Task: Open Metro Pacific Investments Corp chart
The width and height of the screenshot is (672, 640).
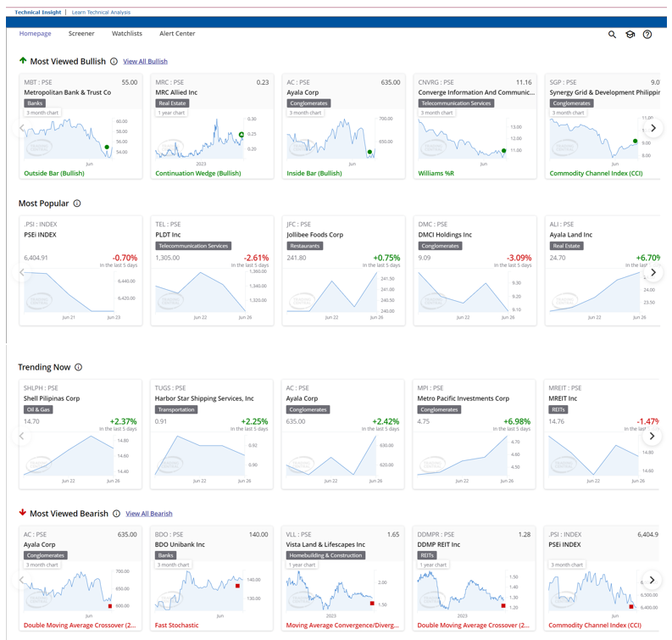Action: click(x=462, y=455)
